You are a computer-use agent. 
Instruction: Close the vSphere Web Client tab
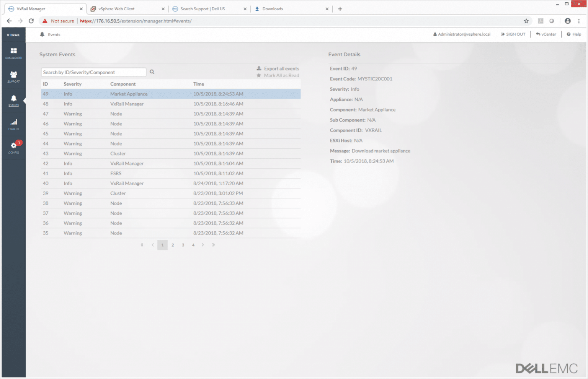click(x=163, y=9)
